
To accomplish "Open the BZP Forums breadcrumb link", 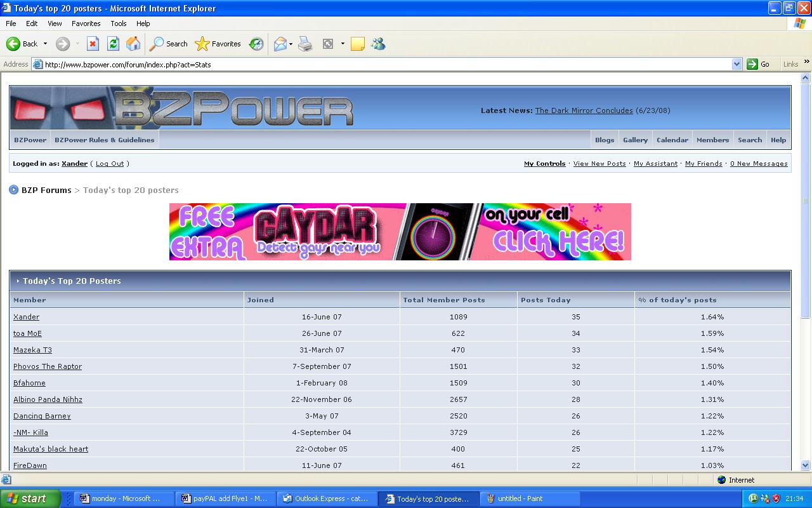I will point(46,190).
